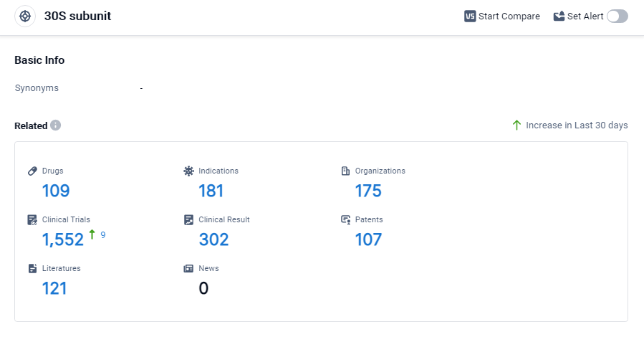Open the 175 organizations count link
644x337 pixels.
click(368, 191)
